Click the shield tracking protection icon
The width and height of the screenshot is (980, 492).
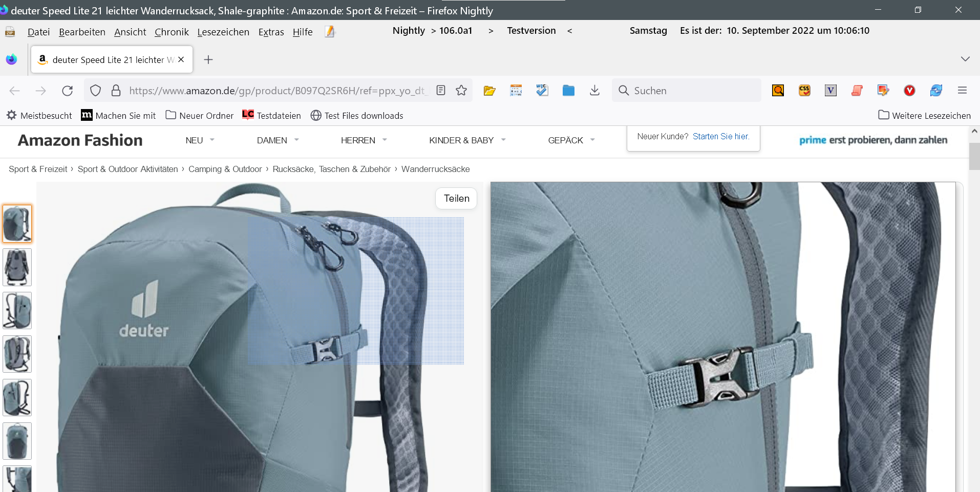[x=95, y=91]
